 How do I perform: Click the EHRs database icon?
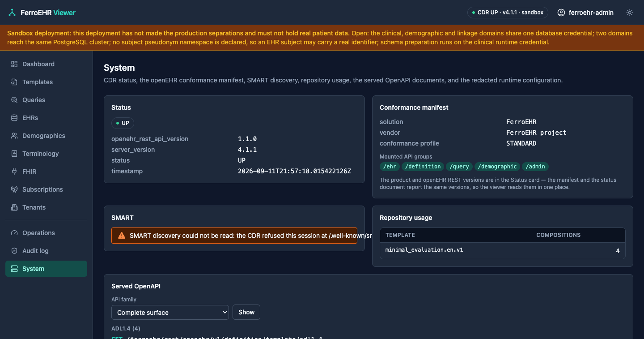click(14, 118)
